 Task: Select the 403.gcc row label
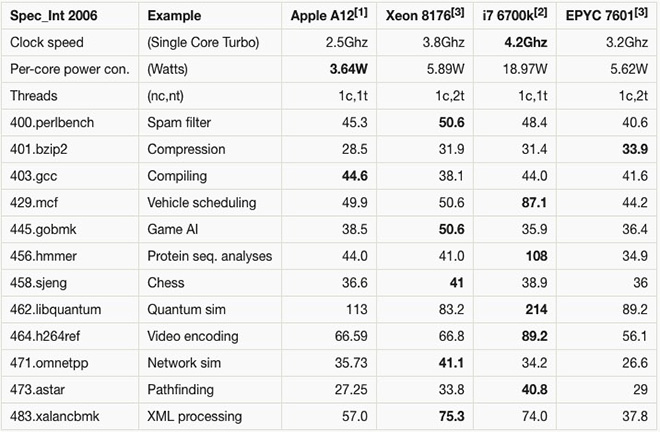(36, 176)
